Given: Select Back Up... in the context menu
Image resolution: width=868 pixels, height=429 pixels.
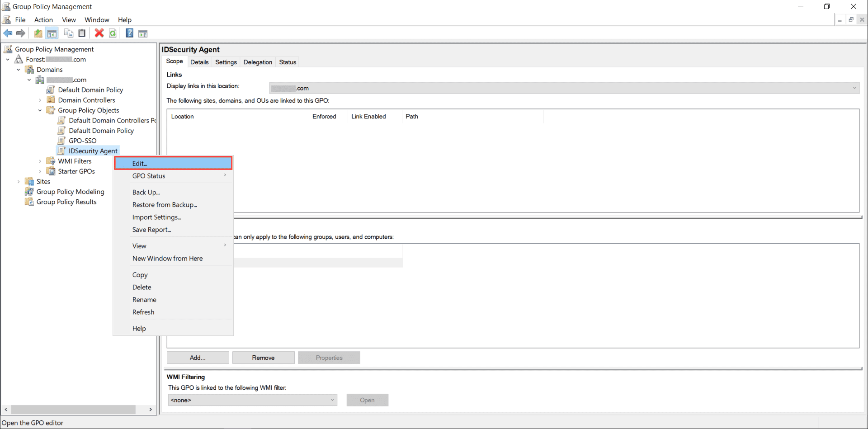Looking at the screenshot, I should [x=173, y=192].
